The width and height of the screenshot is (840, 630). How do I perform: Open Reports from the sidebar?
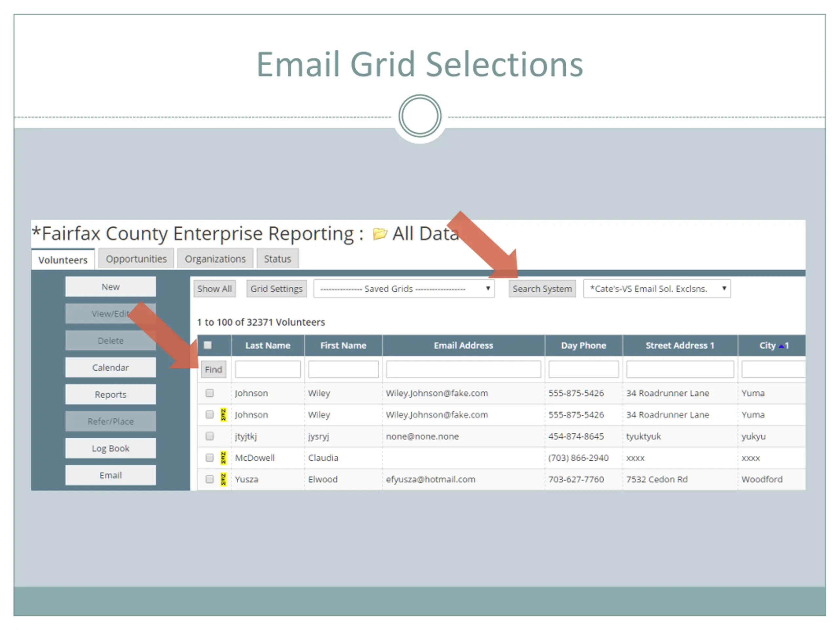point(111,394)
